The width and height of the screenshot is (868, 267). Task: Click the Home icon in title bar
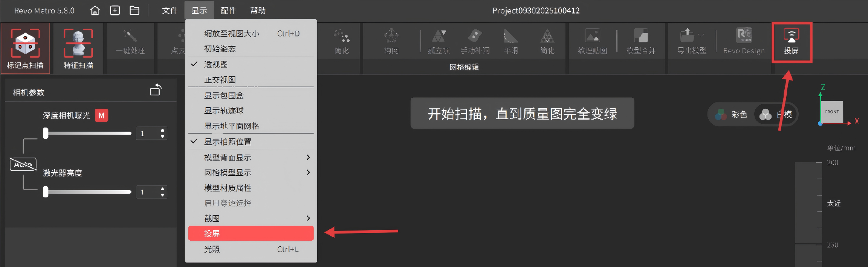[x=95, y=11]
